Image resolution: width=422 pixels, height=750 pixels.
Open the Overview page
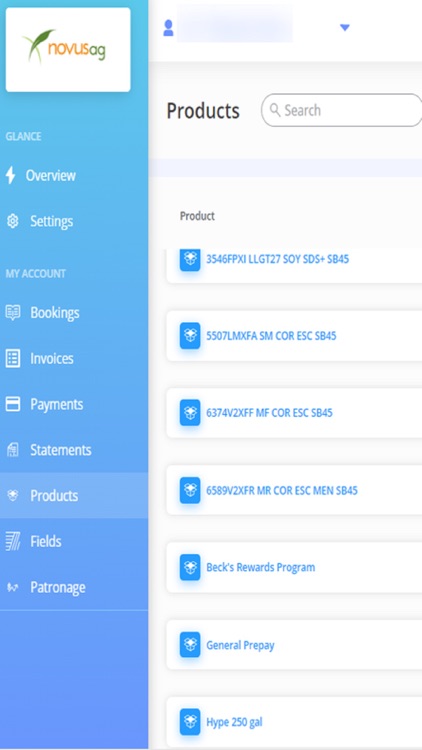(x=50, y=176)
